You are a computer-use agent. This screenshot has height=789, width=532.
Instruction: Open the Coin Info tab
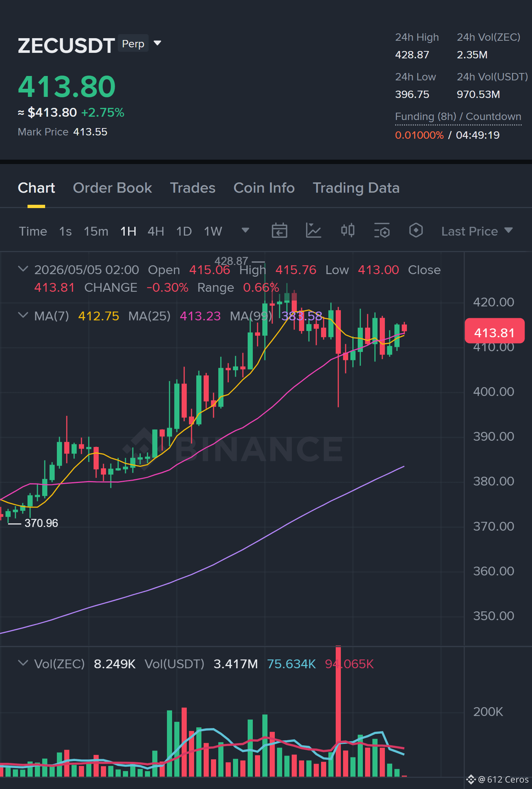tap(264, 188)
